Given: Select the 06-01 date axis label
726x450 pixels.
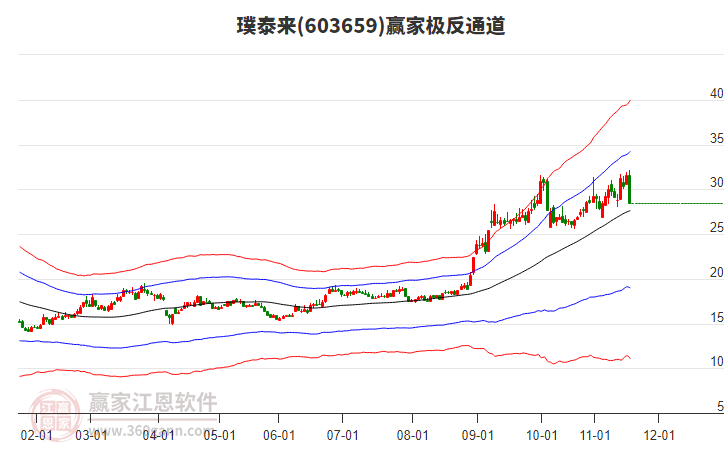Looking at the screenshot, I should pyautogui.click(x=279, y=436).
